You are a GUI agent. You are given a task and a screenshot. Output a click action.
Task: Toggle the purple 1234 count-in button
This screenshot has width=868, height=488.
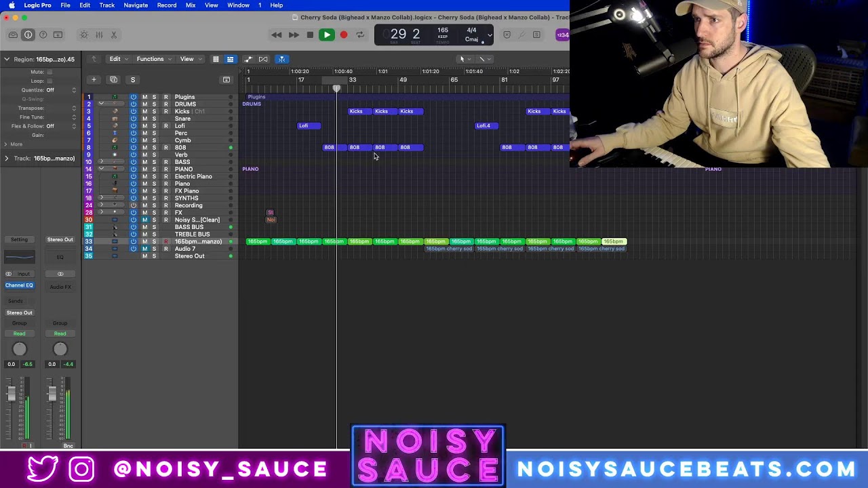click(x=562, y=35)
